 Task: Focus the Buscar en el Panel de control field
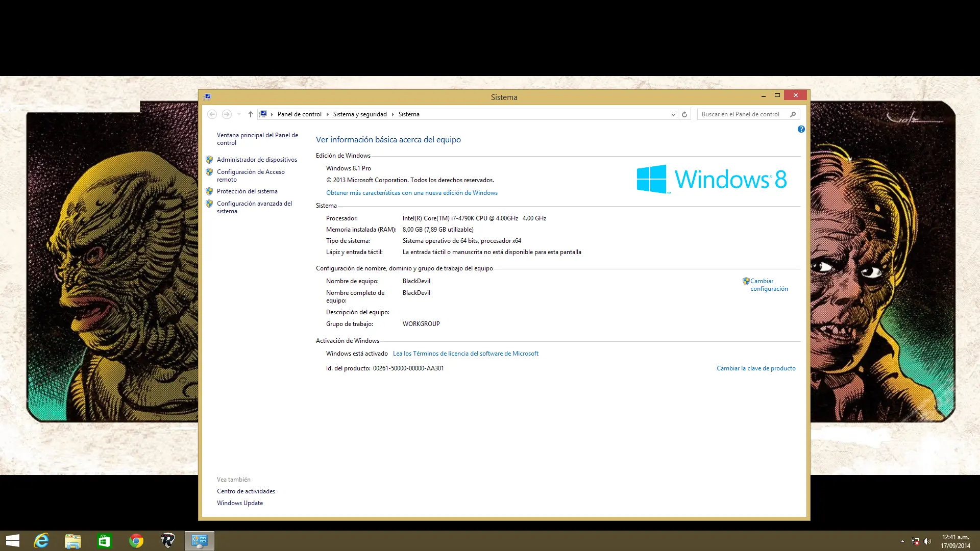click(x=748, y=114)
